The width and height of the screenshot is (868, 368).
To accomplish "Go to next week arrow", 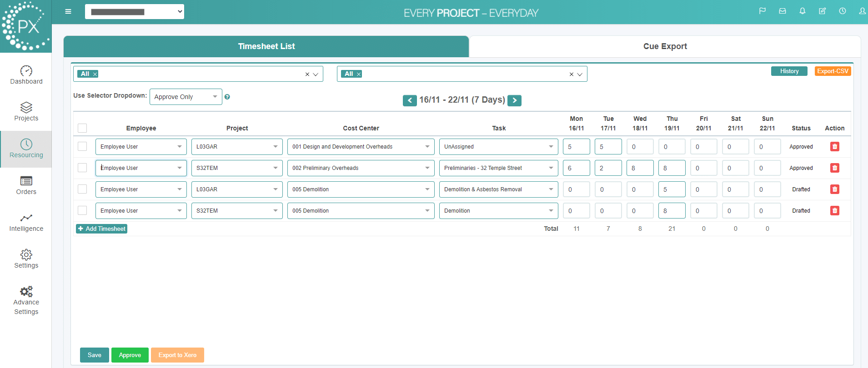I will tap(514, 100).
